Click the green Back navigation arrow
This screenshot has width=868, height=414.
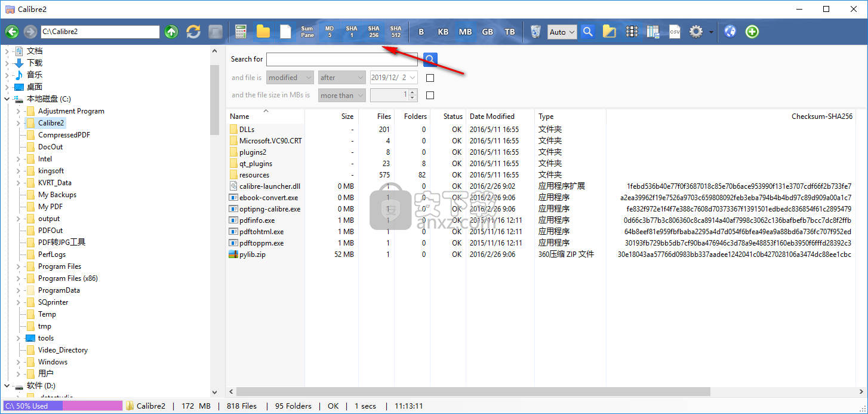(12, 32)
